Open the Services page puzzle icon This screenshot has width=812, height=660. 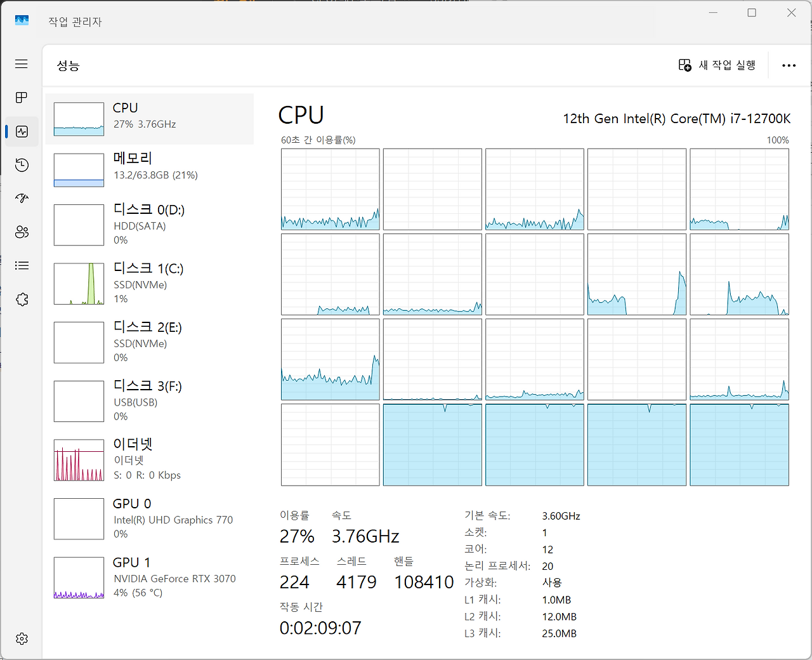pos(22,300)
